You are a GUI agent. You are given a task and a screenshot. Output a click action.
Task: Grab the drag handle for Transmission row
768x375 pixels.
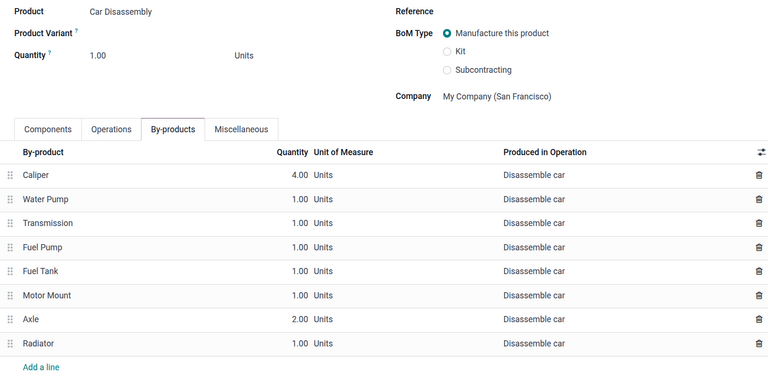coord(10,223)
